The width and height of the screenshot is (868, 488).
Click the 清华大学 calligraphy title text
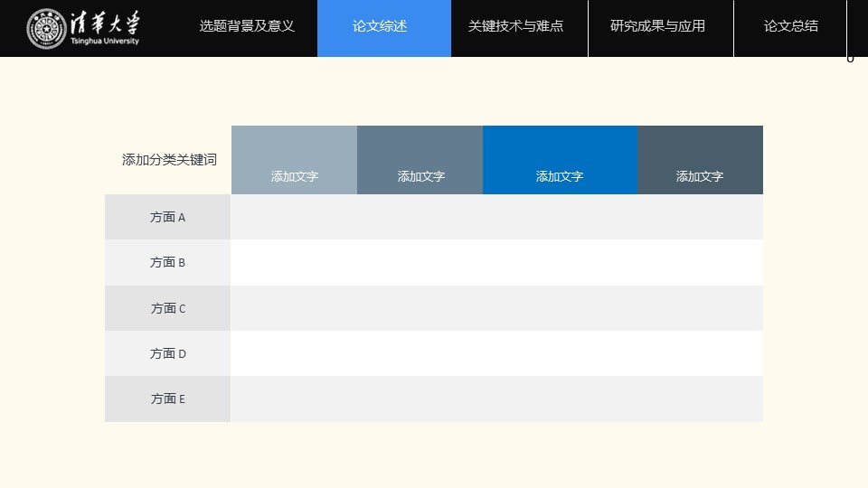105,23
